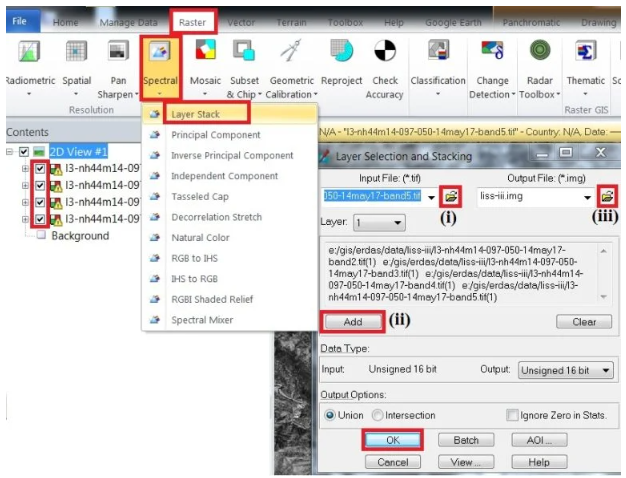626x478 pixels.
Task: Open the Thematic icon
Action: (585, 51)
